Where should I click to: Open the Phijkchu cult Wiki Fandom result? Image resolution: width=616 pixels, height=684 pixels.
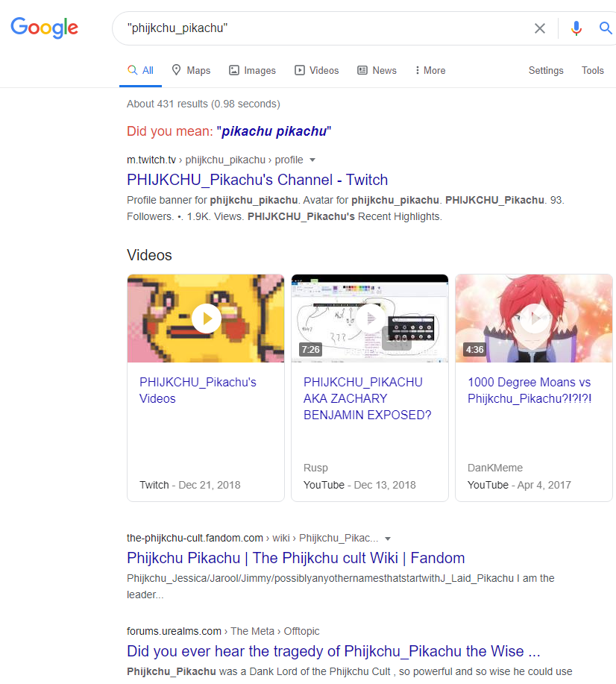[x=296, y=558]
